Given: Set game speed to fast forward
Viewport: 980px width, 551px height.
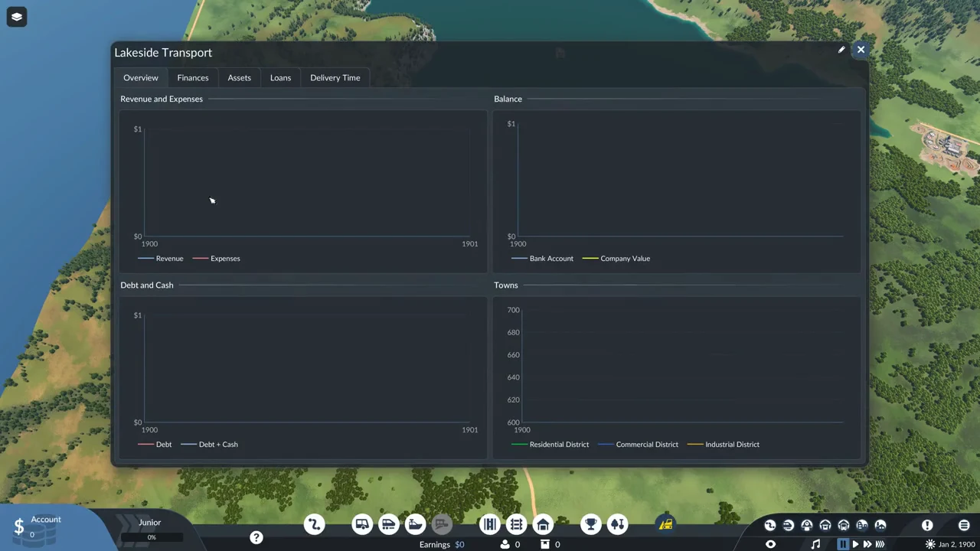Looking at the screenshot, I should click(867, 544).
